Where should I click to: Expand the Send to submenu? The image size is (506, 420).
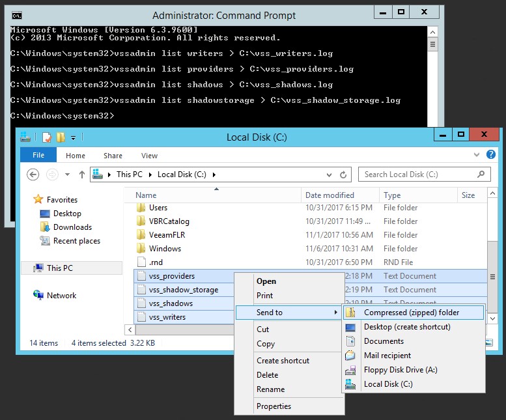[x=289, y=313]
